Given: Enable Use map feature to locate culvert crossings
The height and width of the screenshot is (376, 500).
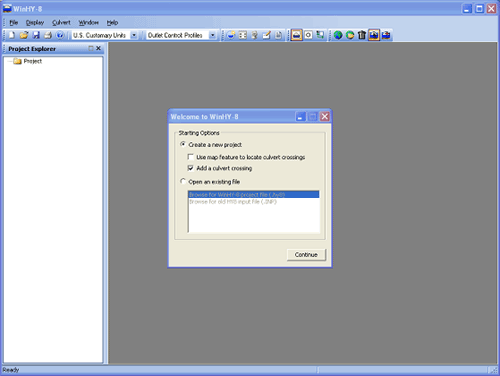Looking at the screenshot, I should [190, 157].
